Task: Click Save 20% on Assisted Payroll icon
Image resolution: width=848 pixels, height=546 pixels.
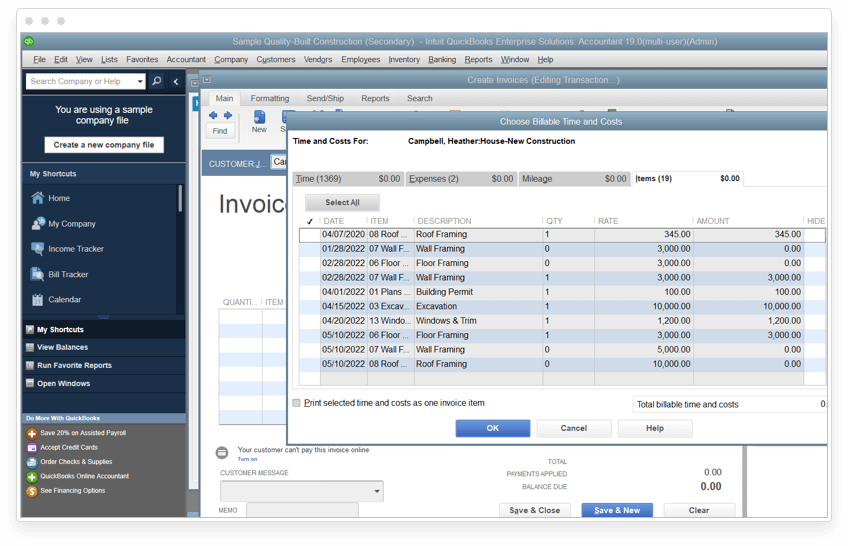Action: [32, 433]
